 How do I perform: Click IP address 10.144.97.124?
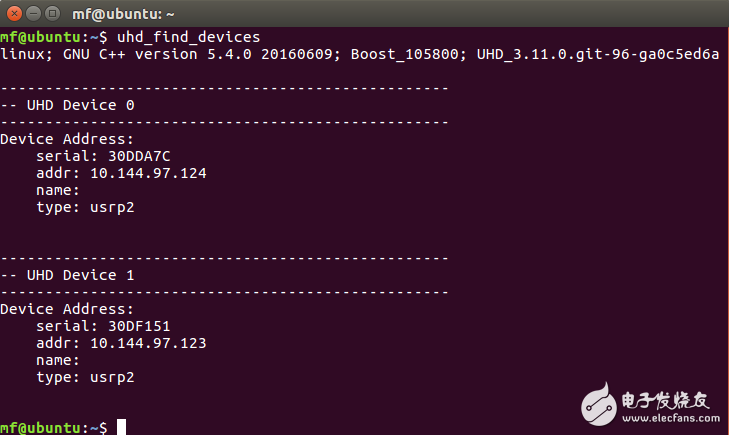148,173
